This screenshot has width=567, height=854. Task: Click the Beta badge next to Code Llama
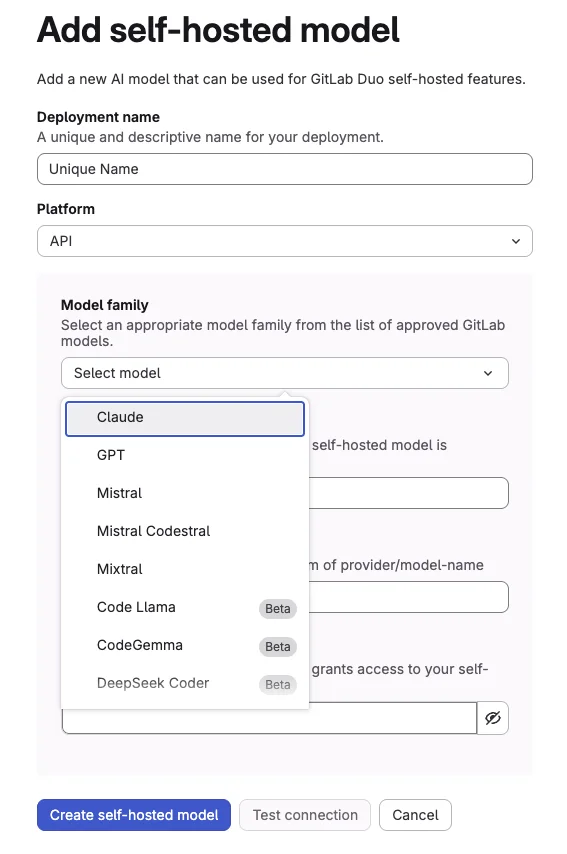pos(278,608)
